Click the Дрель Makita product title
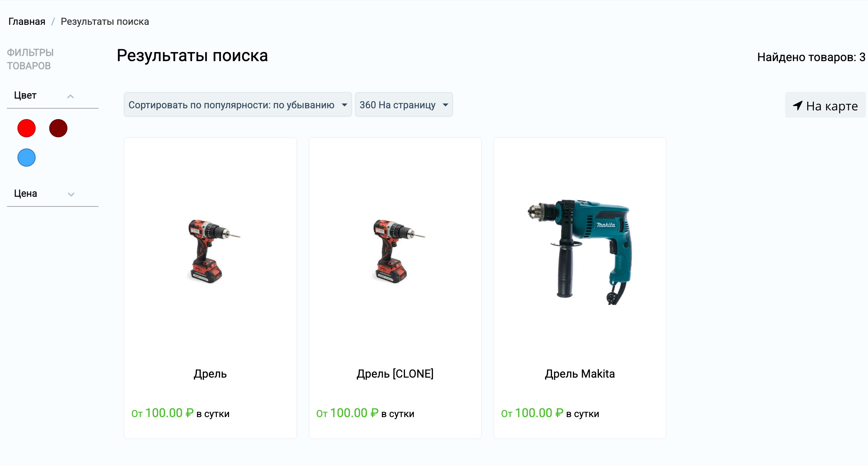Image resolution: width=868 pixels, height=466 pixels. coord(580,374)
